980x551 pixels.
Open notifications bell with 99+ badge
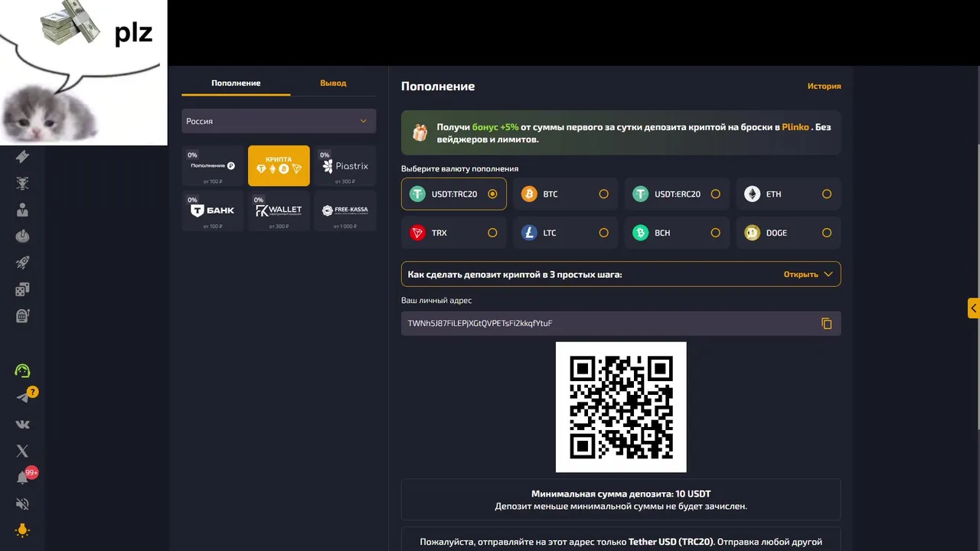[x=23, y=478]
